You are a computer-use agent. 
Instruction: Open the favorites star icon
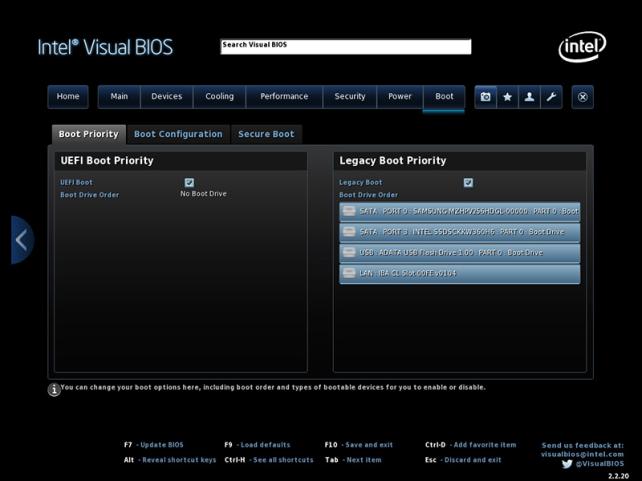tap(507, 97)
